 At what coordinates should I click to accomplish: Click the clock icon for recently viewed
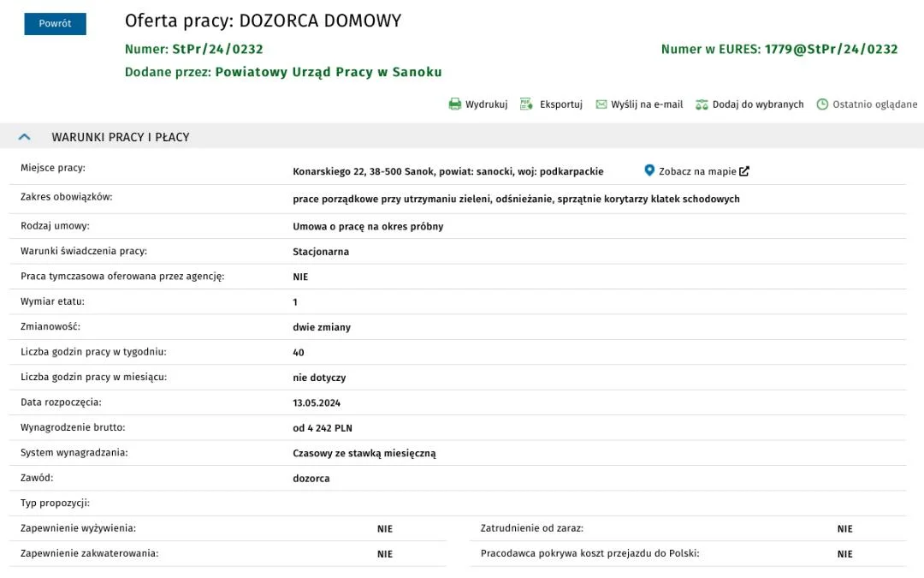[x=822, y=104]
